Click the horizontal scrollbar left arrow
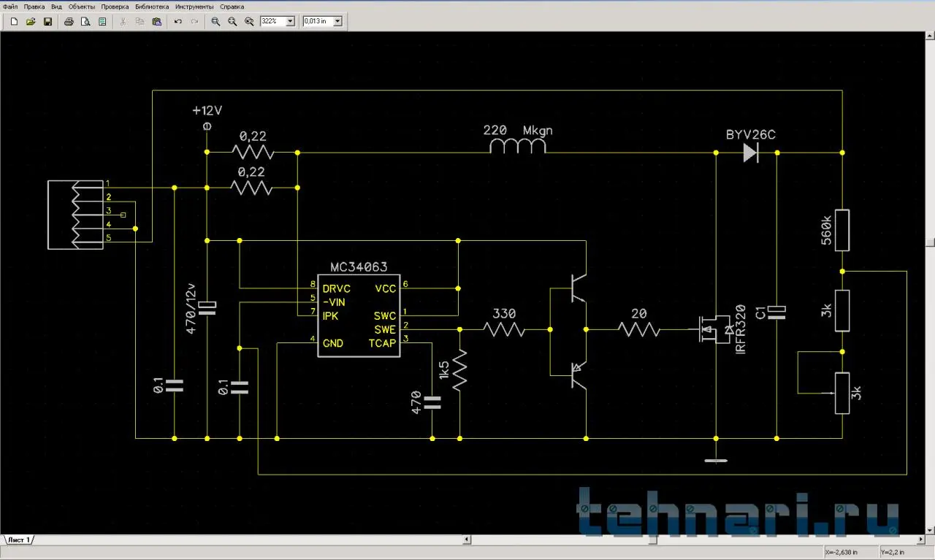Viewport: 935px width, 560px height. click(x=467, y=540)
